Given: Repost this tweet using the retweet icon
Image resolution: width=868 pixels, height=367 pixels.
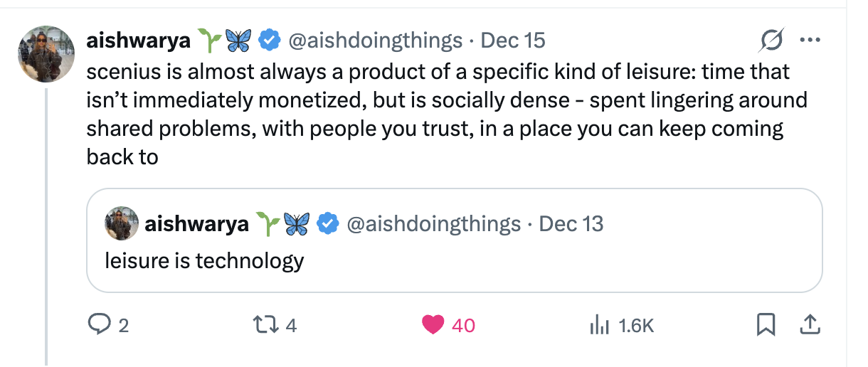Looking at the screenshot, I should pyautogui.click(x=269, y=325).
